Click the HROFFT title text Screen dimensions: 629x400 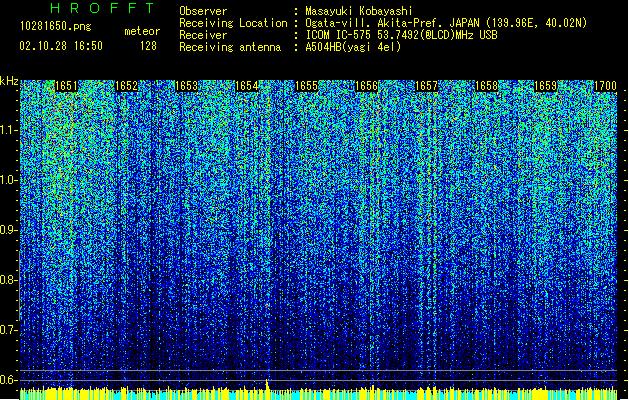point(102,8)
